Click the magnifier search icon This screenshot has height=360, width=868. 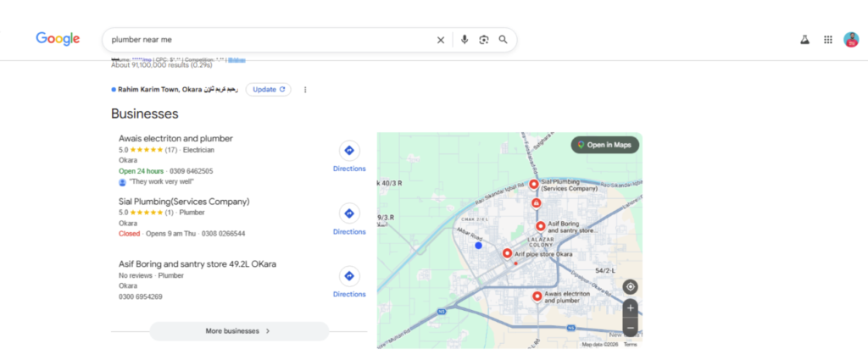(x=504, y=40)
